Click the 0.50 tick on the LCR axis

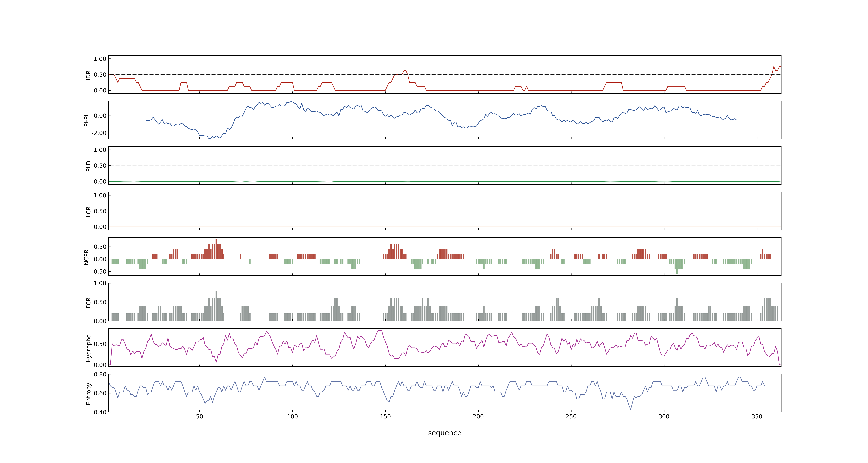click(100, 211)
